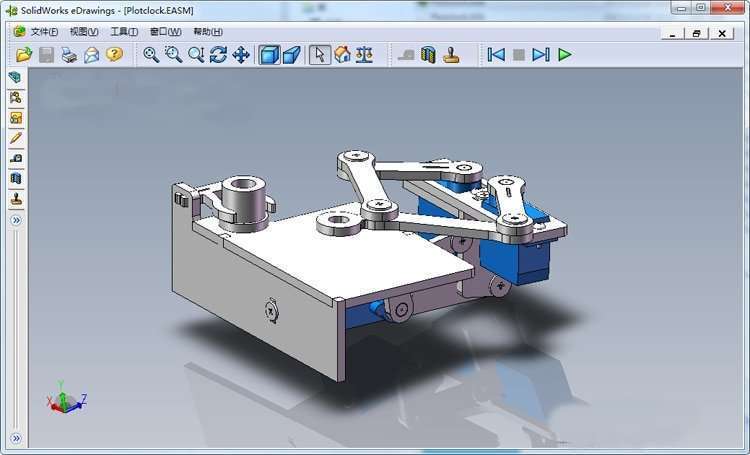Select the Zoom In/Out magnifier tool
Screen dimensions: 750x455
(196, 55)
